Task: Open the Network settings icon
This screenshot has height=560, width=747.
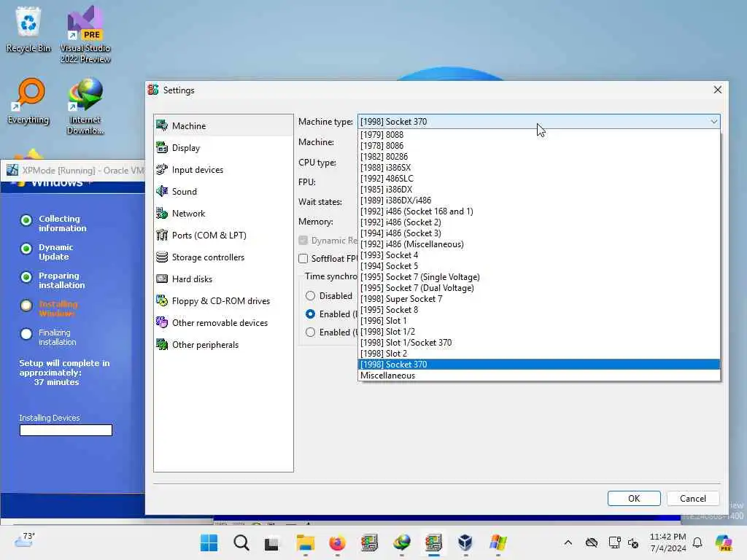Action: tap(162, 214)
